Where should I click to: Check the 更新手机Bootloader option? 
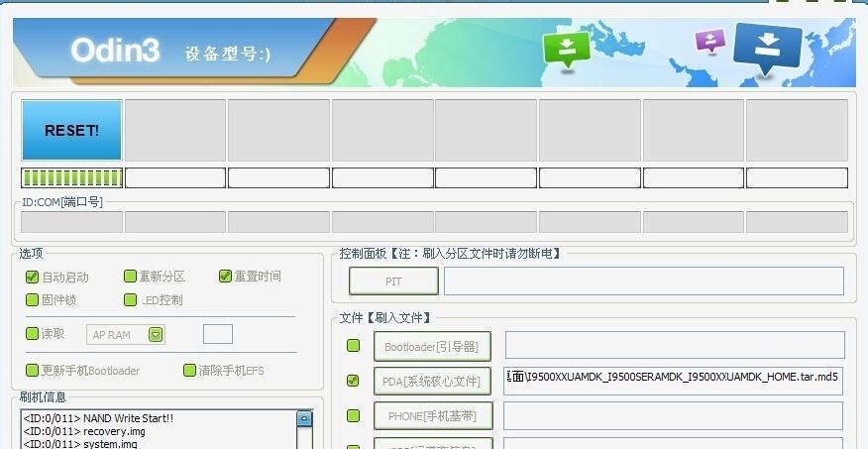(x=32, y=370)
